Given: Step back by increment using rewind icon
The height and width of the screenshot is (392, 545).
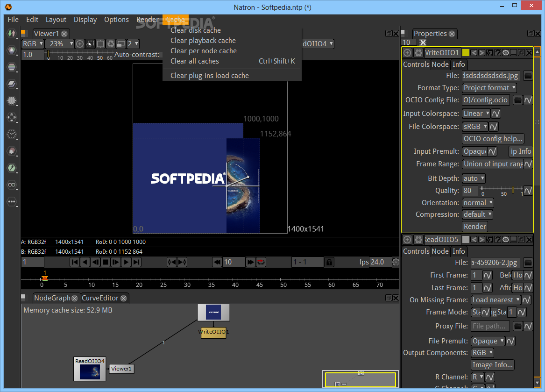Looking at the screenshot, I should tap(217, 262).
